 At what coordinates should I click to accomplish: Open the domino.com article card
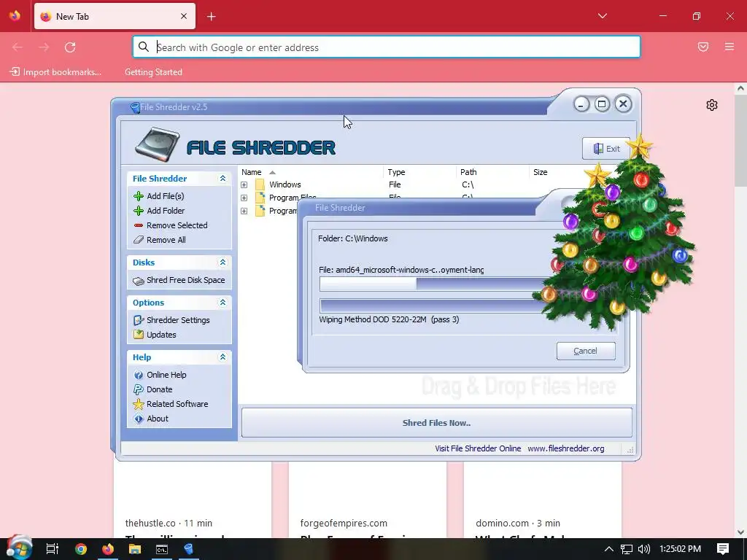tap(543, 500)
